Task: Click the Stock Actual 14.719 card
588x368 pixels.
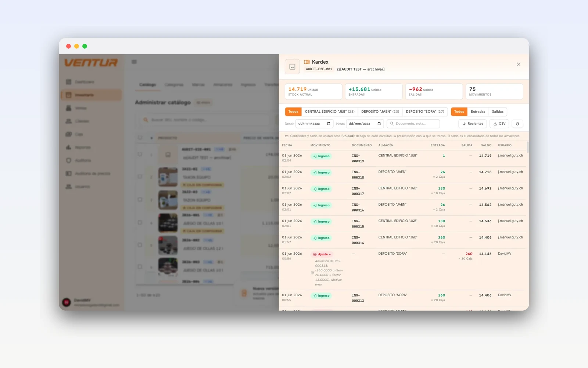Action: coord(313,91)
